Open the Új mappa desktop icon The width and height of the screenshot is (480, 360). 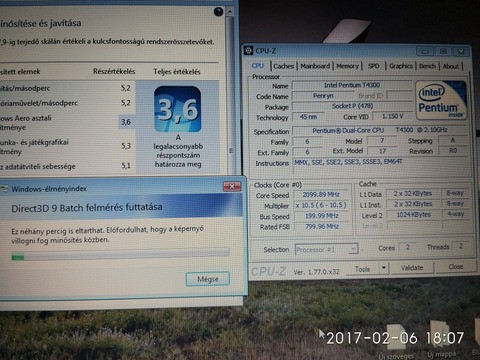(441, 340)
